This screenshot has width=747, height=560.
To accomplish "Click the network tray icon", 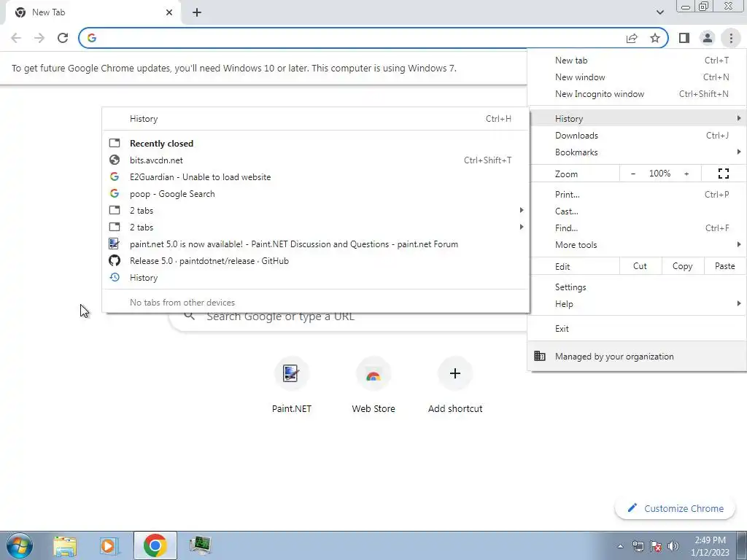I will tap(638, 546).
